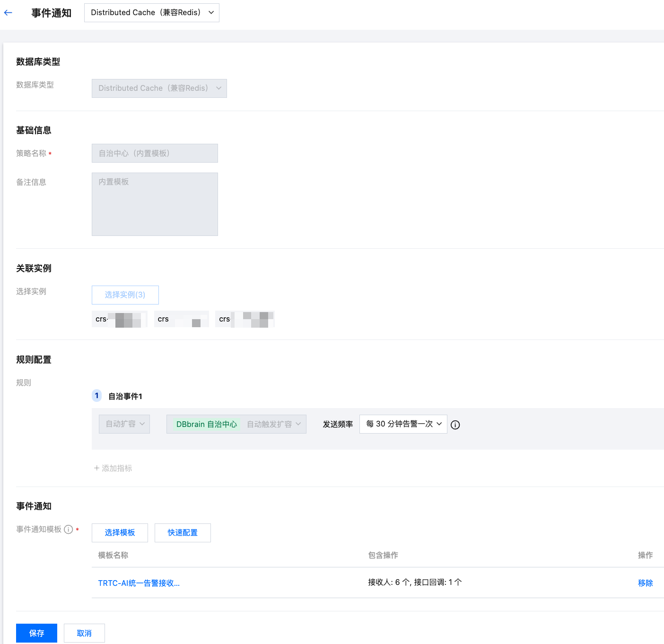The height and width of the screenshot is (644, 664).
Task: Click the back arrow icon
Action: coord(8,13)
